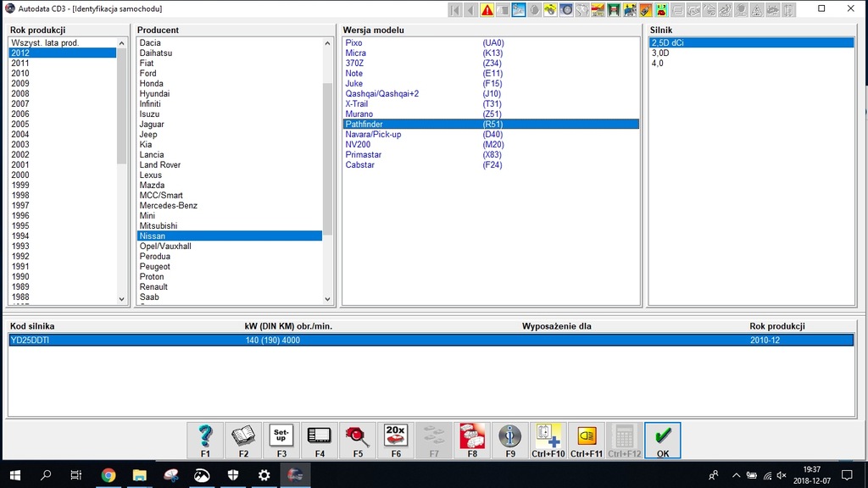Open File Explorer from the taskbar

(140, 474)
